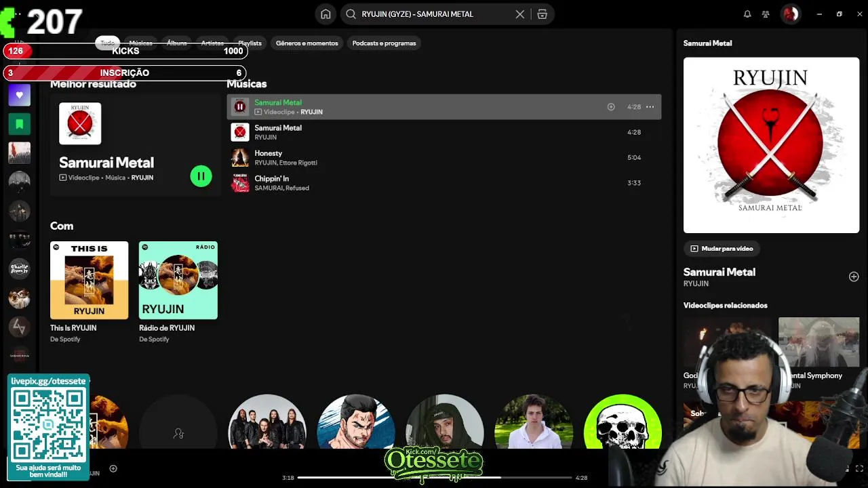Play the second Samurai Metal track
The width and height of the screenshot is (868, 488).
444,132
